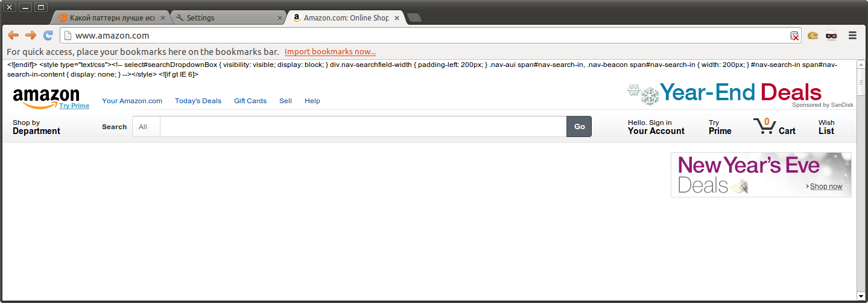The width and height of the screenshot is (868, 303).
Task: Reload the Amazon page
Action: [x=48, y=36]
